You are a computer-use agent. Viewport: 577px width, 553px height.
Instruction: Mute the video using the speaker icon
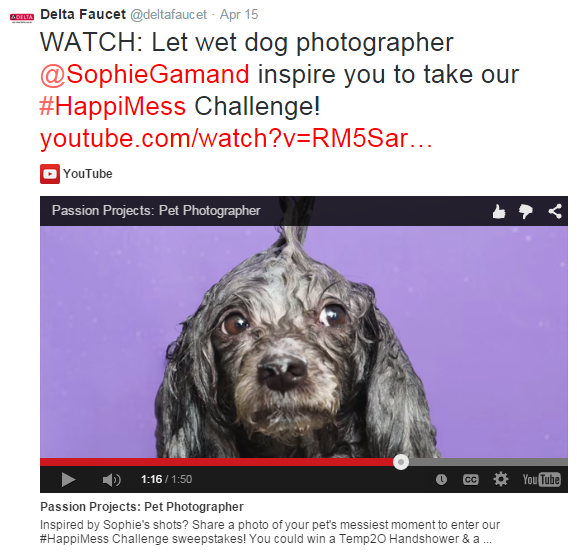[x=111, y=479]
